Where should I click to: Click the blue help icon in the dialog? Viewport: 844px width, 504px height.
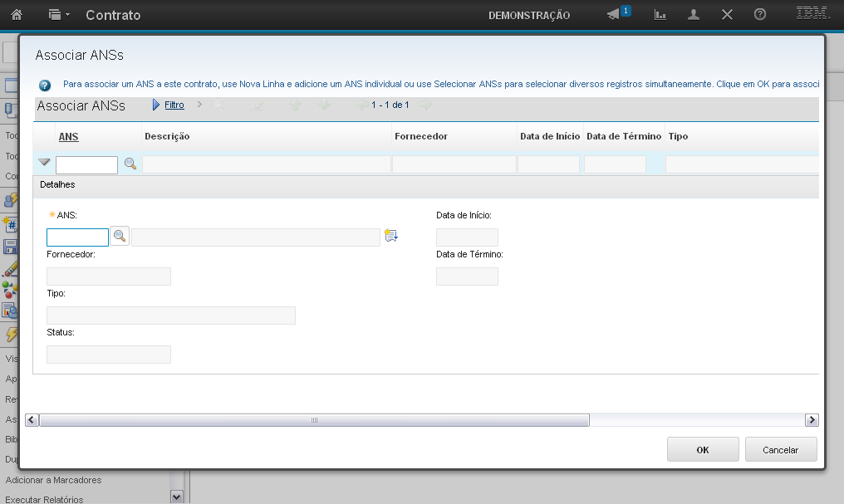[x=45, y=85]
